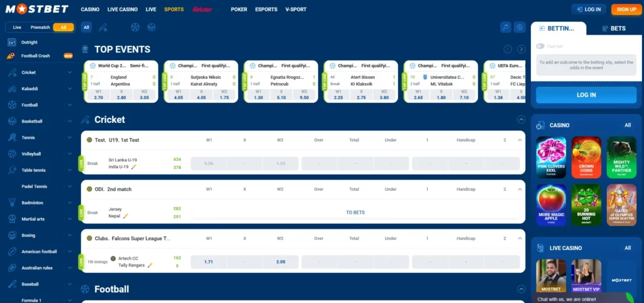Open the Casino menu item
644x303 pixels.
tap(90, 9)
